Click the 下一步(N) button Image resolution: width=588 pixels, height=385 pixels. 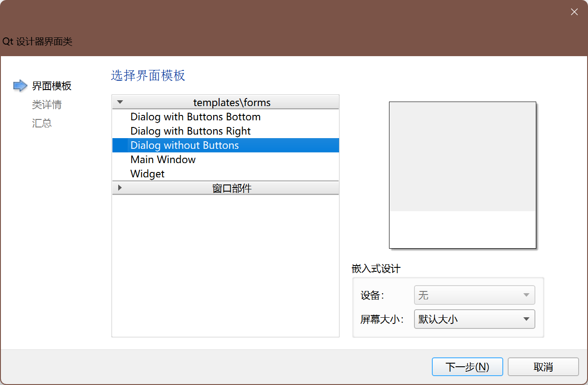(x=468, y=367)
